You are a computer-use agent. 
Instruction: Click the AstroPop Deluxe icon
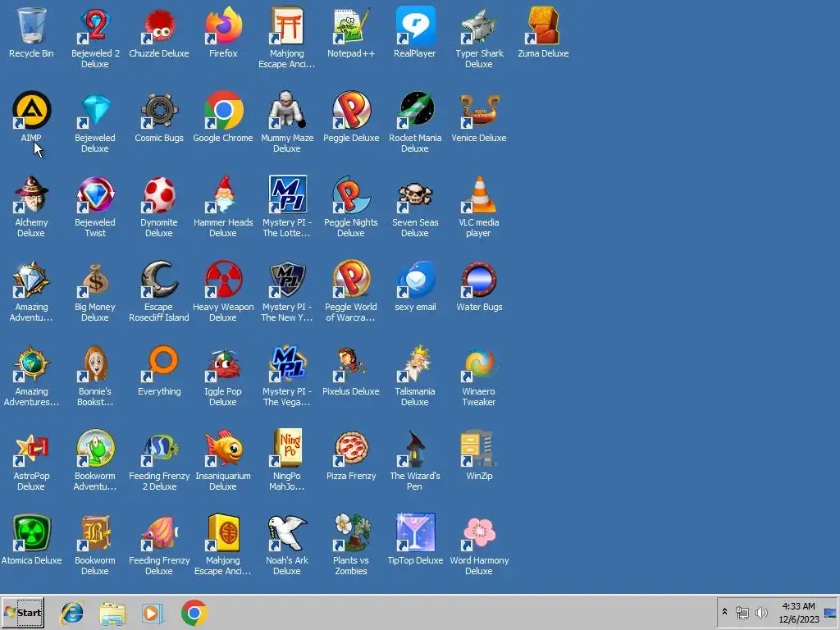(x=31, y=449)
